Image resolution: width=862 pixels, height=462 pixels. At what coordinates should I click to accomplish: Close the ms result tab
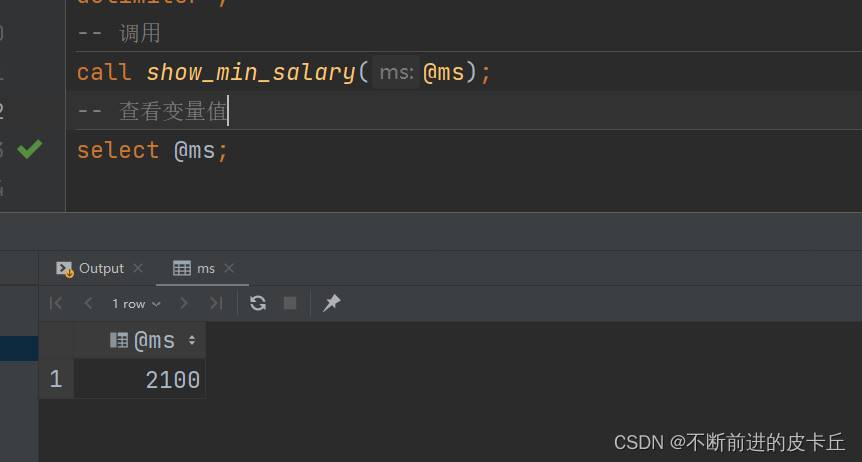point(229,268)
